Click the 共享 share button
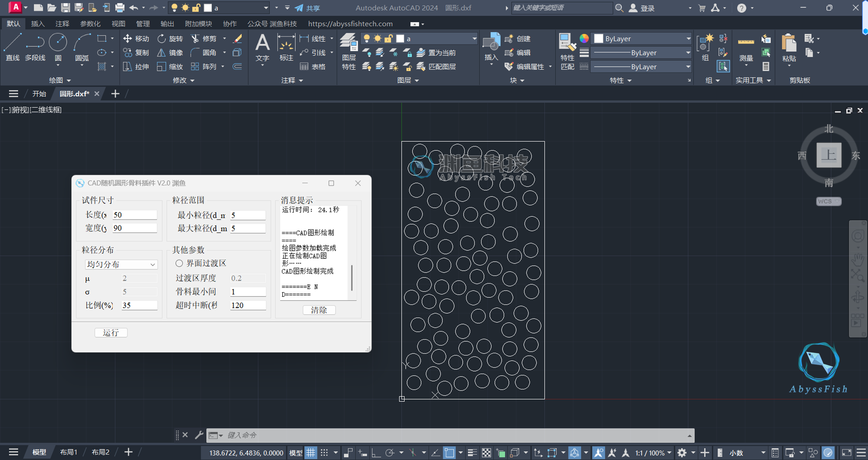 (308, 8)
